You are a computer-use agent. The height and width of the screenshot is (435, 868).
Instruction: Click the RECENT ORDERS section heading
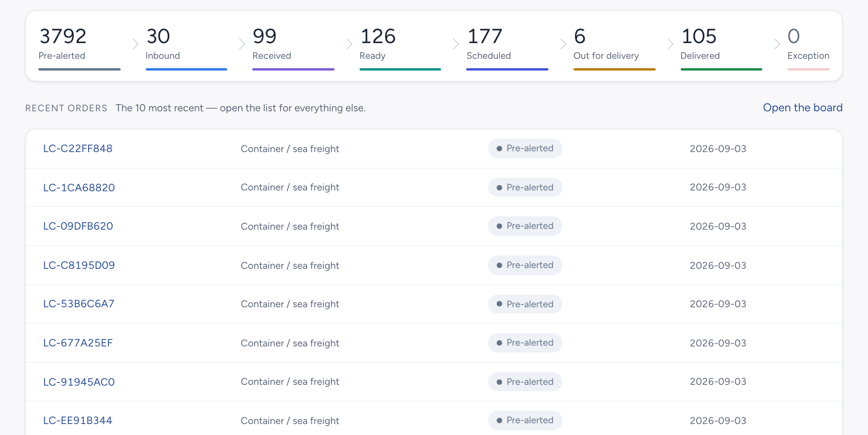(66, 108)
